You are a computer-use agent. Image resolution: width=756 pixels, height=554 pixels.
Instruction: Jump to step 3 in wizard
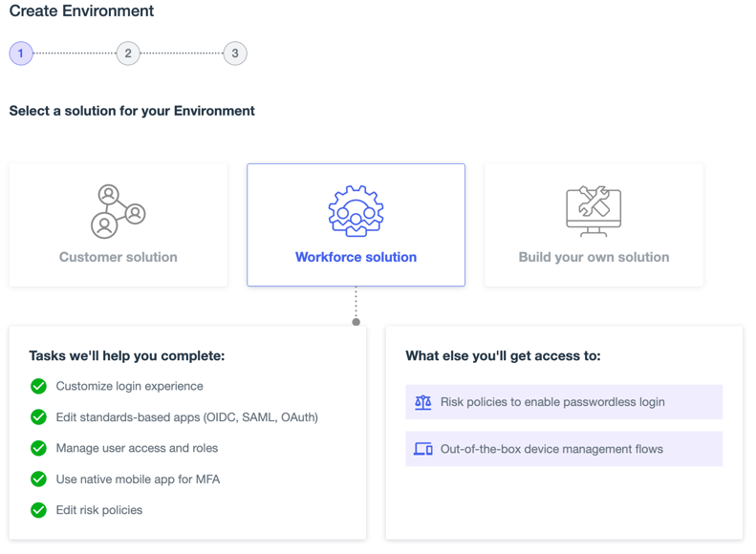(235, 53)
